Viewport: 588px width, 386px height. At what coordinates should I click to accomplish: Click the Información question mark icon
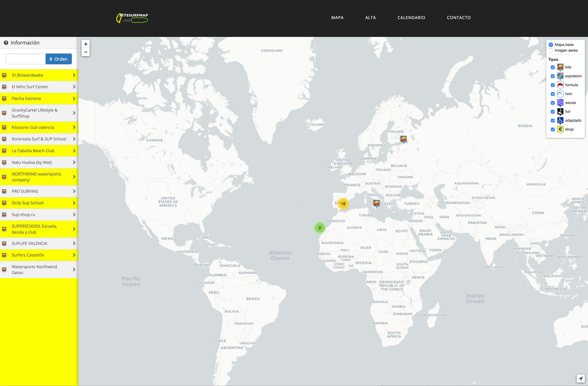pyautogui.click(x=6, y=43)
